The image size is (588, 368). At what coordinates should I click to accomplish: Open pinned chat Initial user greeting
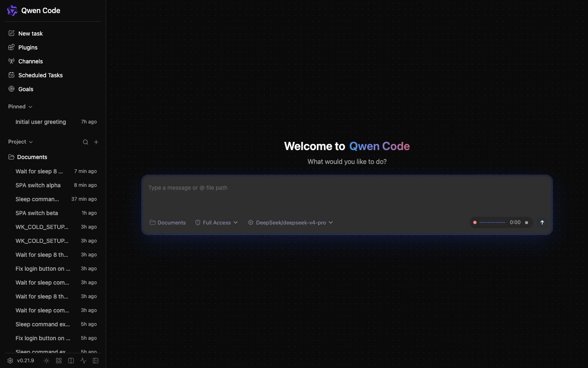53,122
